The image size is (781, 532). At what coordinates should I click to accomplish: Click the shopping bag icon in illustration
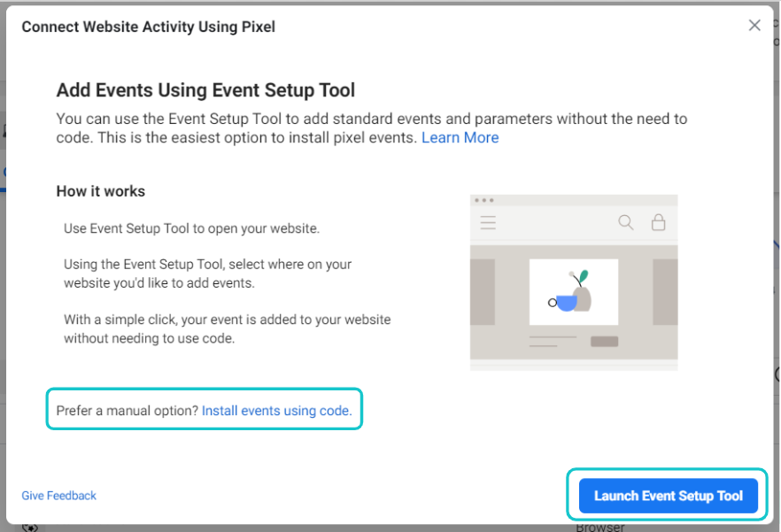pyautogui.click(x=658, y=222)
